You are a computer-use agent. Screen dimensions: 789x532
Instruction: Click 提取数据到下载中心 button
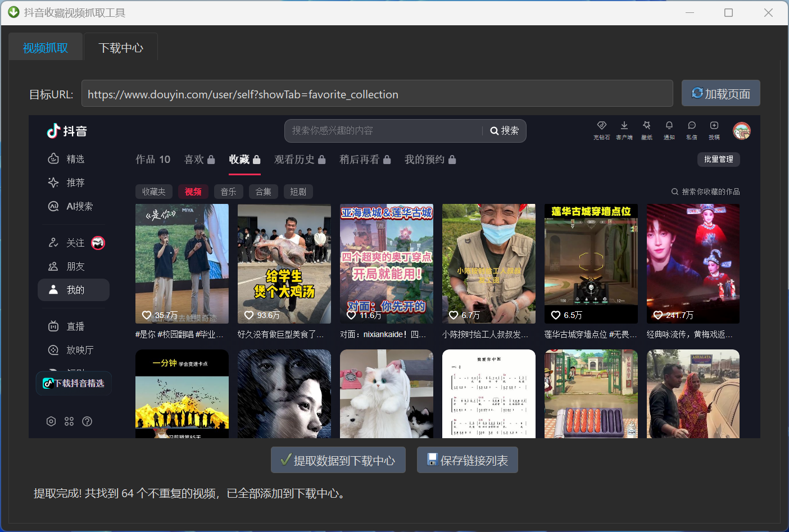pos(338,460)
